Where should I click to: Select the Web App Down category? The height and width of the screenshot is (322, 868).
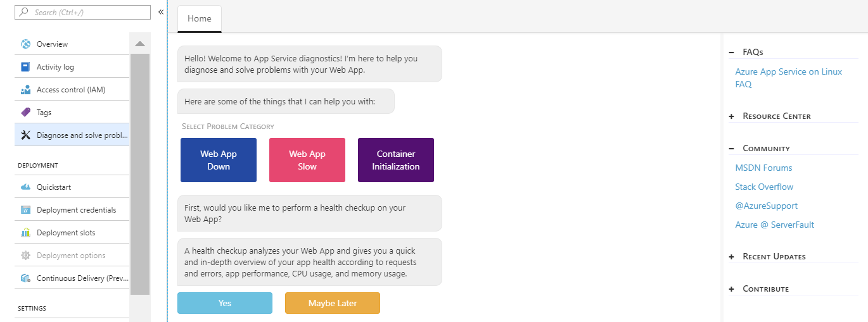pos(219,160)
